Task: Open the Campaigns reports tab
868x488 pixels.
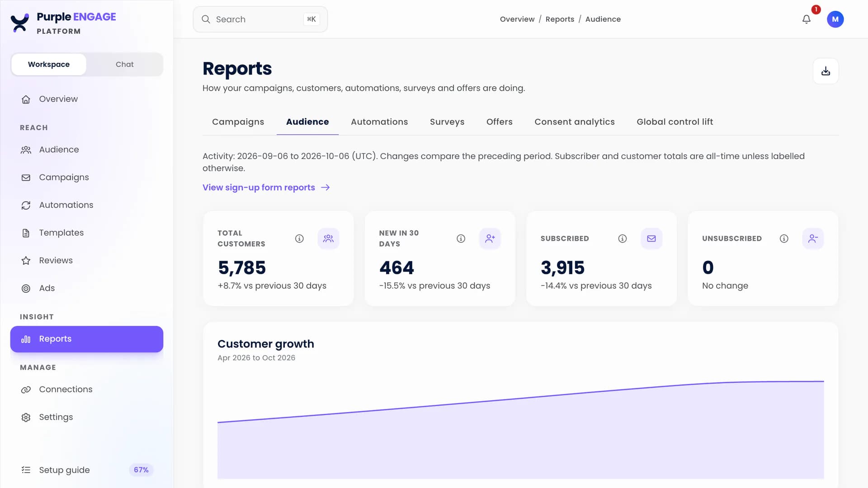Action: (x=238, y=122)
